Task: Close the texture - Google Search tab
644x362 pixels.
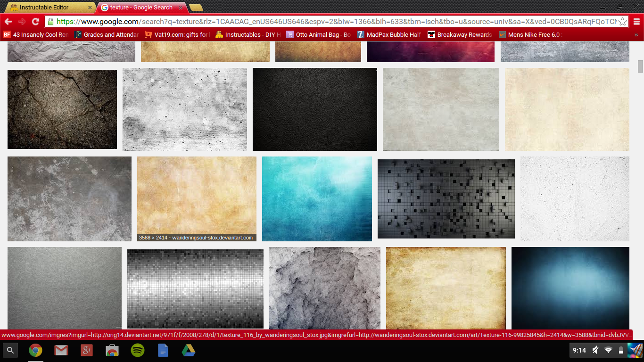Action: pos(181,8)
